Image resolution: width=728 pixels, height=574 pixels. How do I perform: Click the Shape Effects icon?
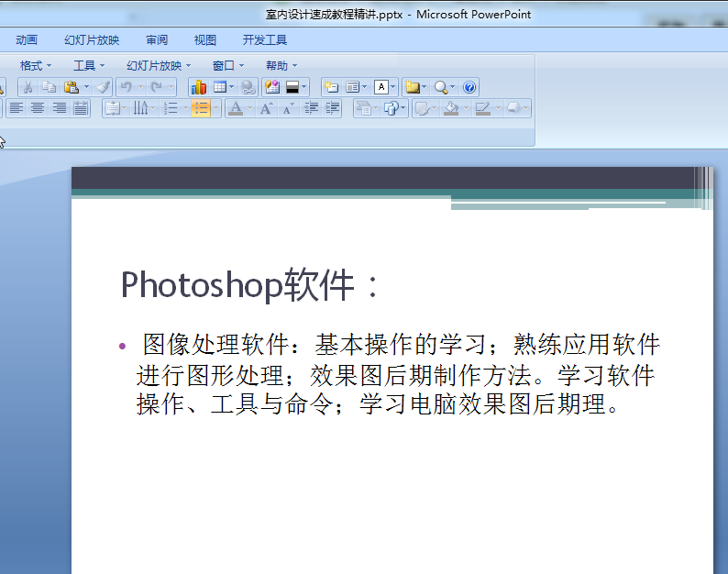point(513,108)
